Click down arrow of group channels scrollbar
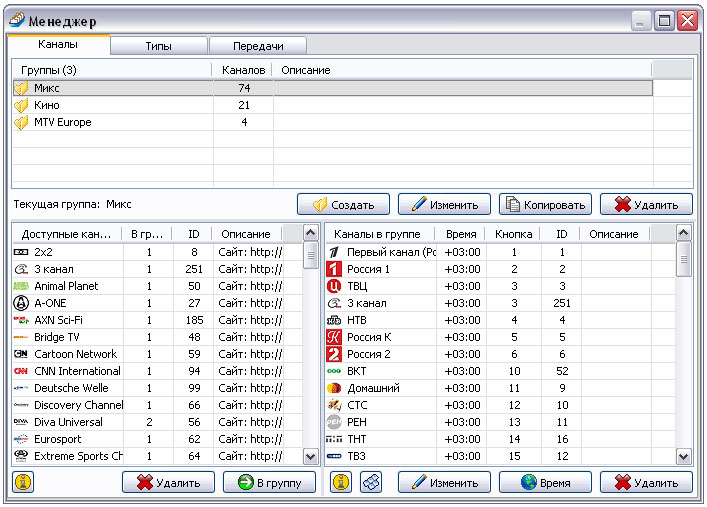This screenshot has width=707, height=507. click(684, 456)
